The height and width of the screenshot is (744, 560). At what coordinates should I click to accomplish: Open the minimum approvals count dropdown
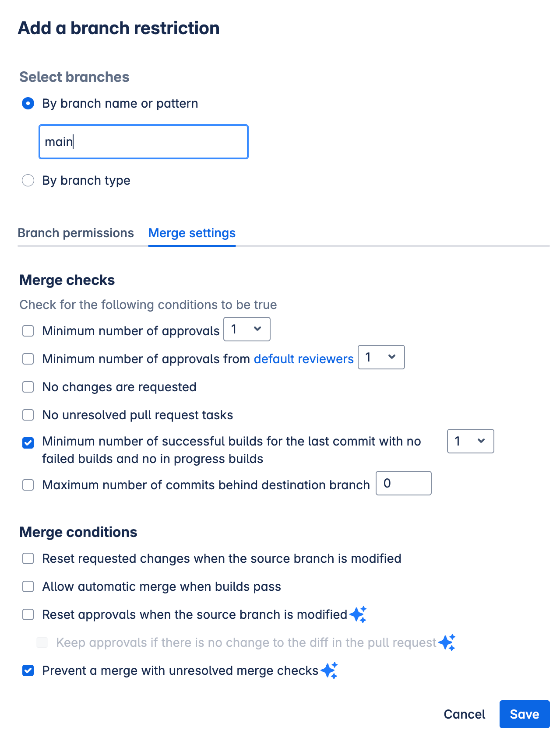pyautogui.click(x=247, y=329)
